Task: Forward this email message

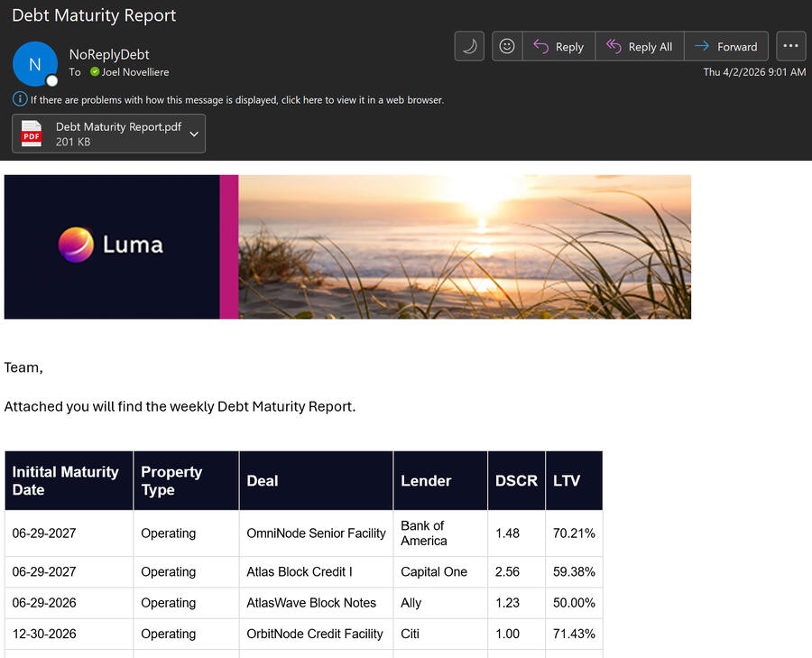Action: click(x=726, y=47)
